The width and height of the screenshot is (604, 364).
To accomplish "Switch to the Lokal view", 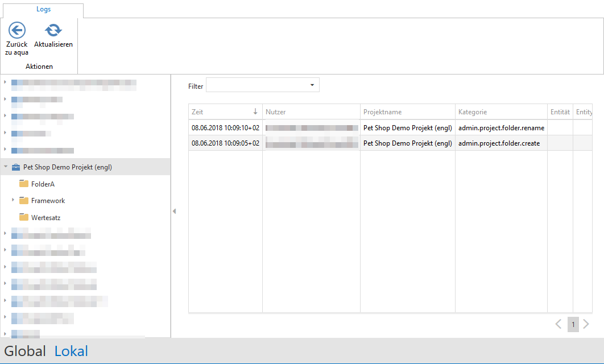I will coord(71,351).
